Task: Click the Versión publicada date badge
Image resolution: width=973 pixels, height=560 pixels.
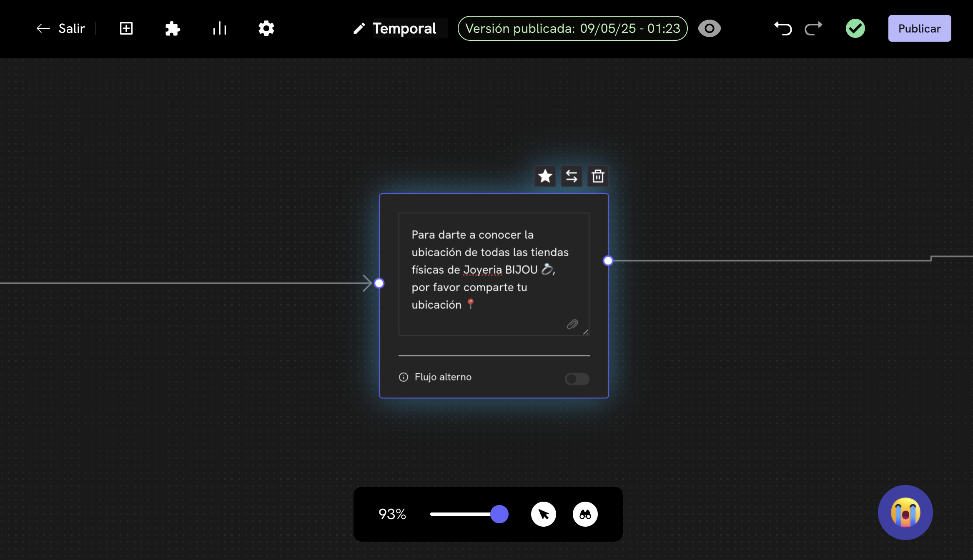Action: (572, 28)
